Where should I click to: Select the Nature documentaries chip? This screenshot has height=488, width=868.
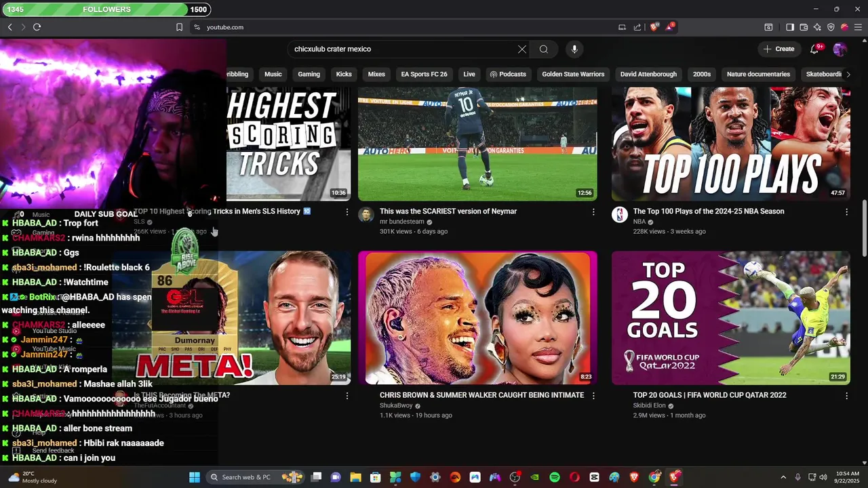tap(758, 74)
